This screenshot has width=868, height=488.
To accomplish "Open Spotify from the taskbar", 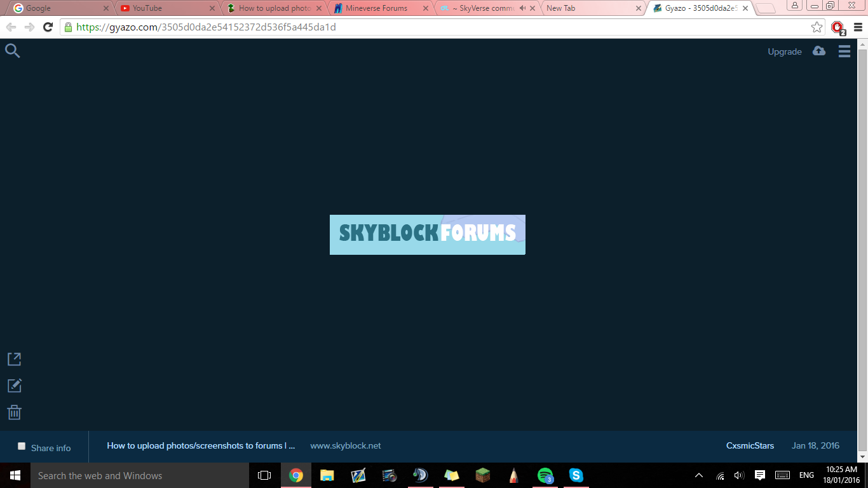I will pyautogui.click(x=545, y=475).
